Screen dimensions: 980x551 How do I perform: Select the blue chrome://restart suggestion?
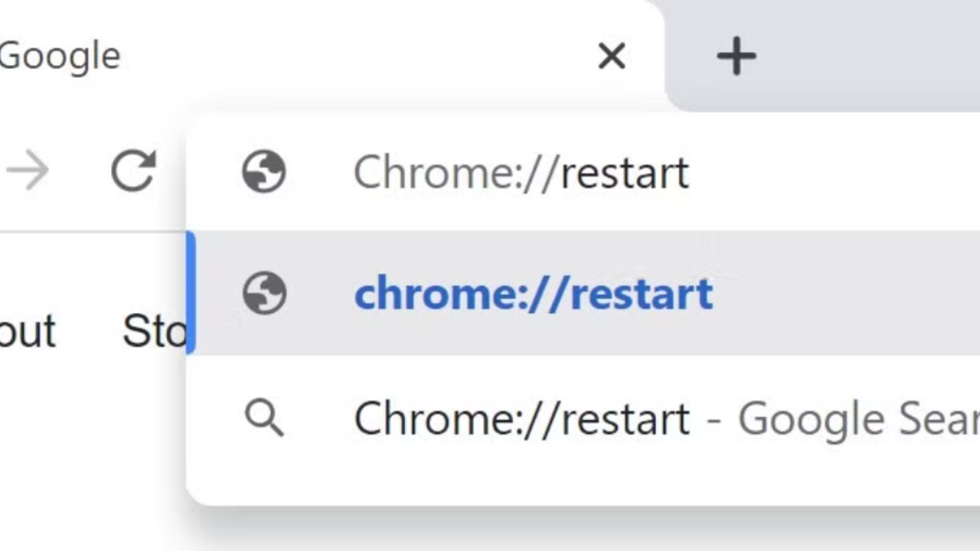(x=533, y=295)
